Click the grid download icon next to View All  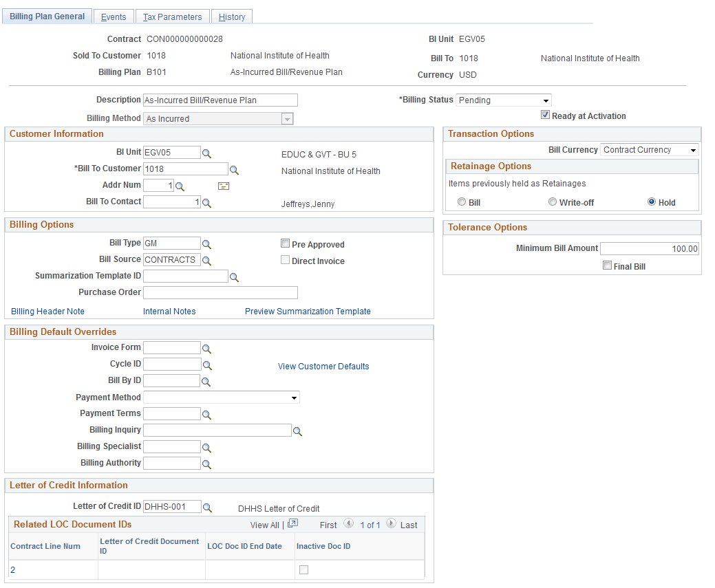click(x=292, y=524)
